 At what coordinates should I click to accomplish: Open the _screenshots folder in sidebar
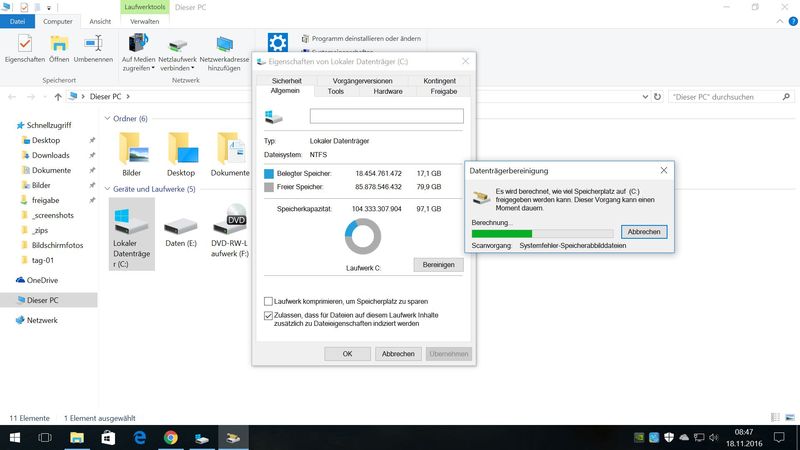[x=53, y=215]
